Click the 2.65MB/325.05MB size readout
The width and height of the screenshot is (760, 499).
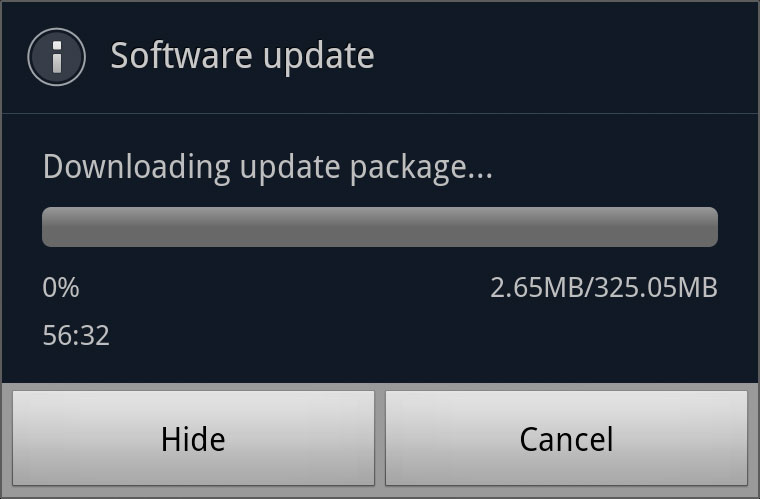(x=604, y=287)
